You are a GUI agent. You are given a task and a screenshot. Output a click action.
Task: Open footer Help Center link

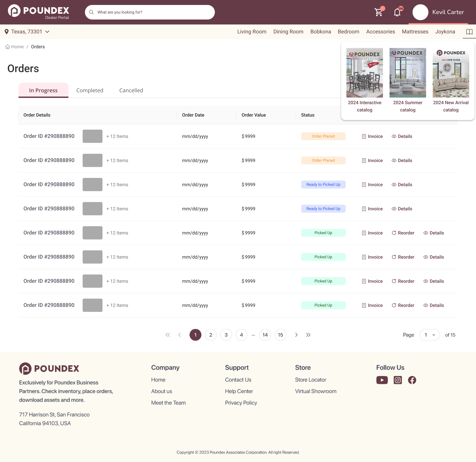click(239, 391)
